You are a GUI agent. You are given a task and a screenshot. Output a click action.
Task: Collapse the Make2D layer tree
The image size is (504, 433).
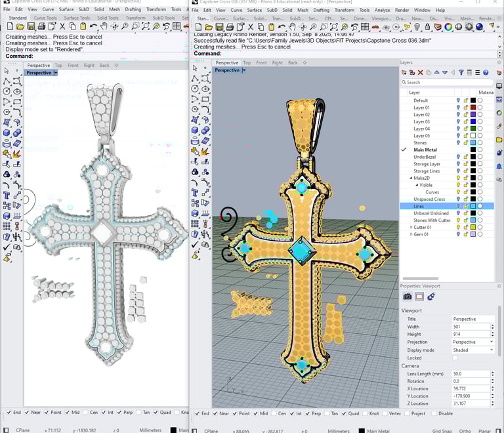411,178
